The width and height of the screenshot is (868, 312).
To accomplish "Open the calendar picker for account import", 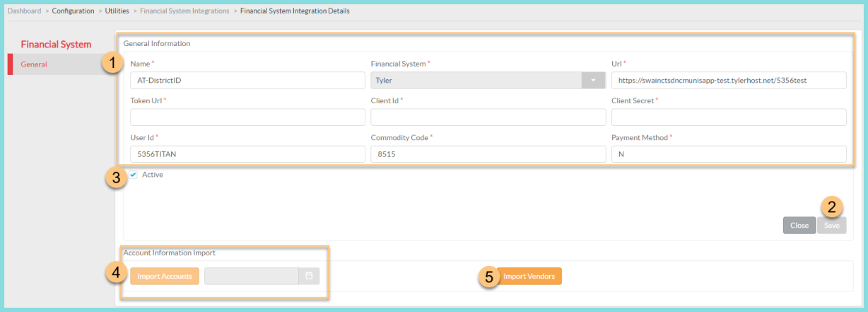I will pyautogui.click(x=309, y=276).
